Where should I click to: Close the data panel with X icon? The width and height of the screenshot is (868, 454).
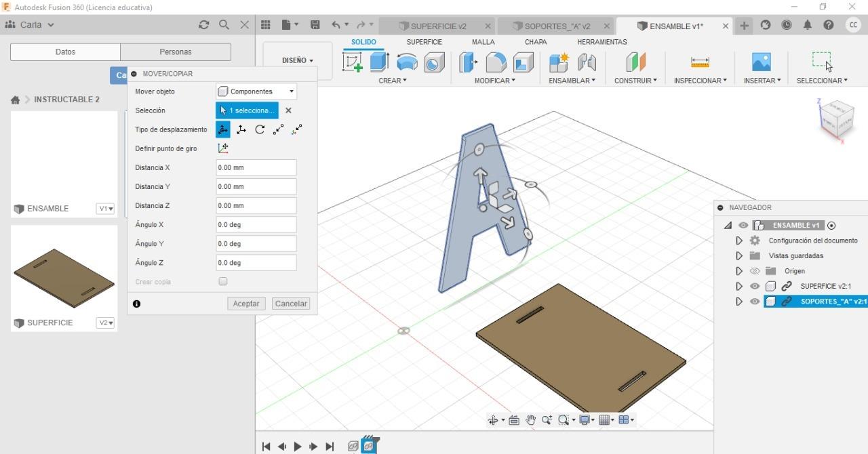[x=245, y=25]
